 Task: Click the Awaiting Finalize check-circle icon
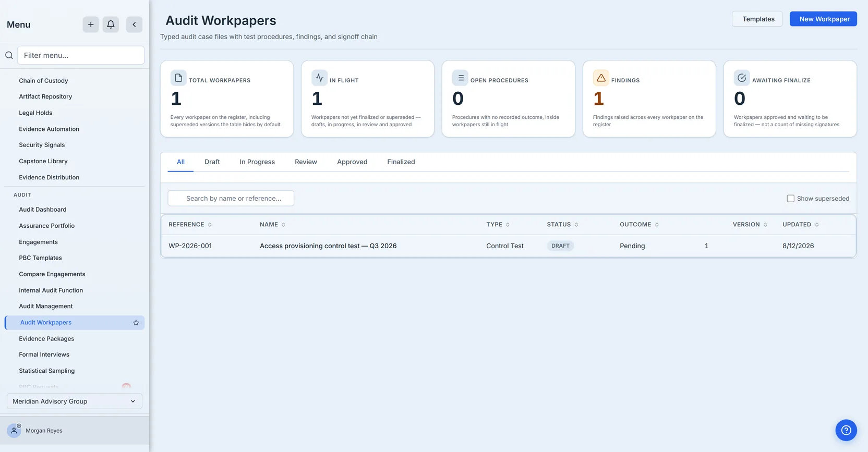[x=742, y=78]
